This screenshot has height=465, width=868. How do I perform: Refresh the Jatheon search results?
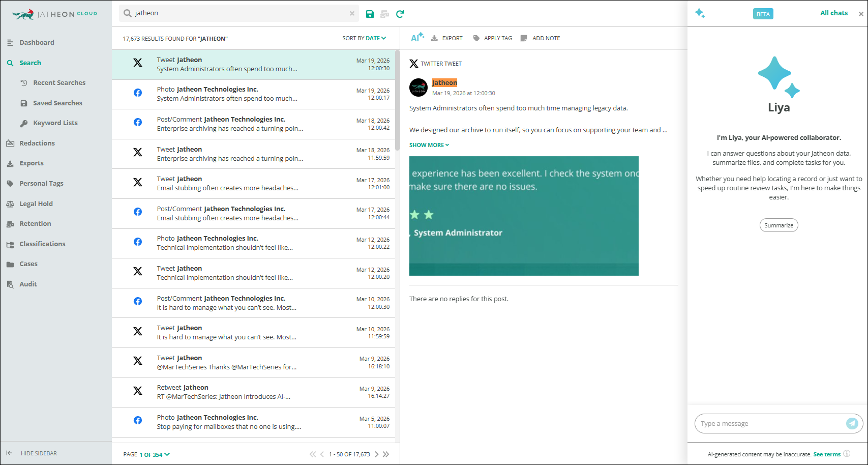click(400, 13)
